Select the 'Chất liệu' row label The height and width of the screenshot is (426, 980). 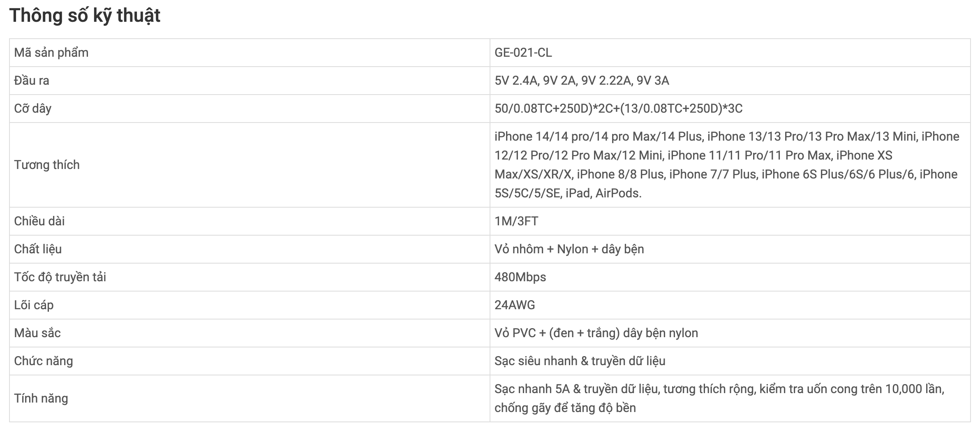38,249
